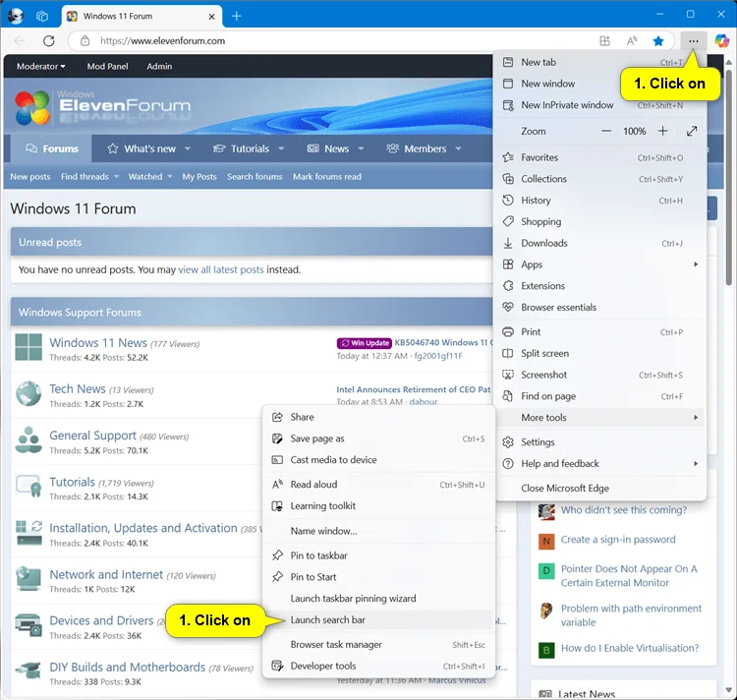Click the Tutorials certificate icon
Viewport: 737px width, 700px height.
28,486
